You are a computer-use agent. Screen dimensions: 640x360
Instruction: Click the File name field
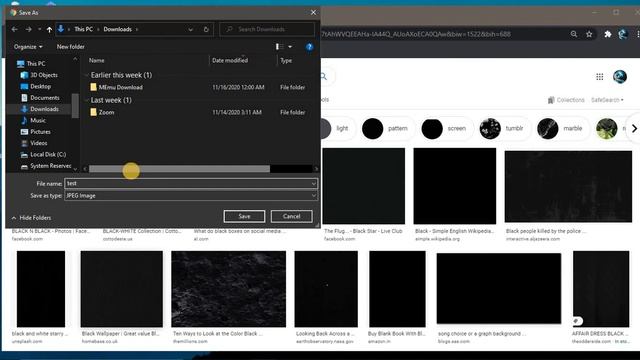tap(191, 184)
